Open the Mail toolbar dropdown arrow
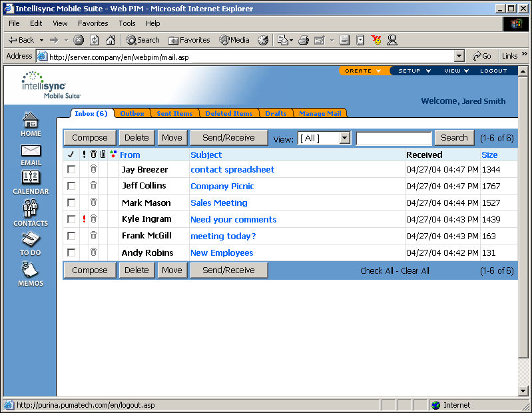The height and width of the screenshot is (413, 532). (291, 41)
